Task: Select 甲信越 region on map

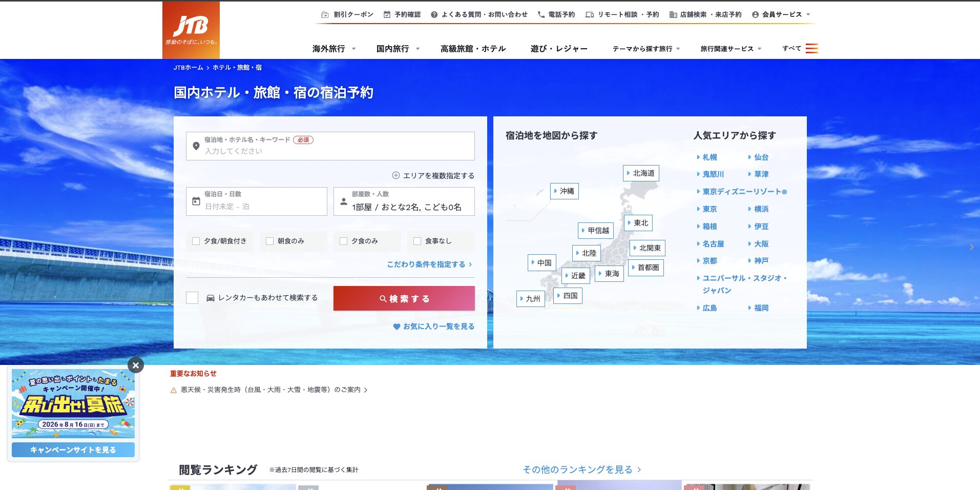Action: point(596,231)
